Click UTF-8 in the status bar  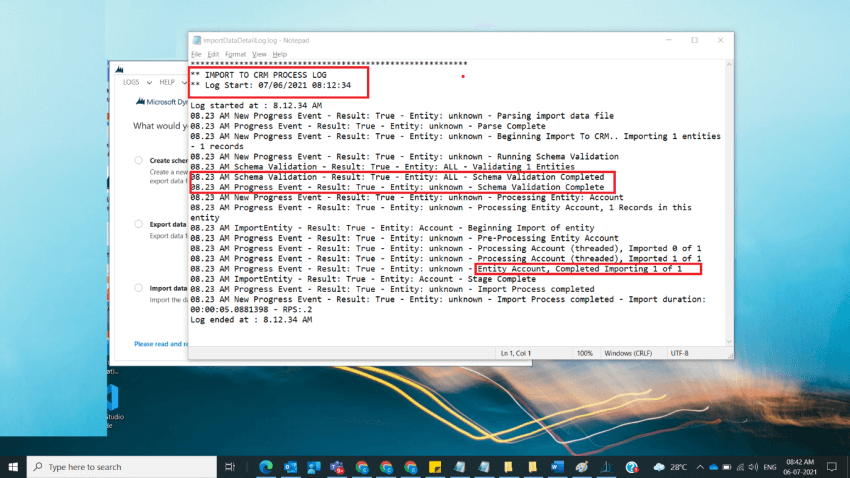[x=679, y=353]
